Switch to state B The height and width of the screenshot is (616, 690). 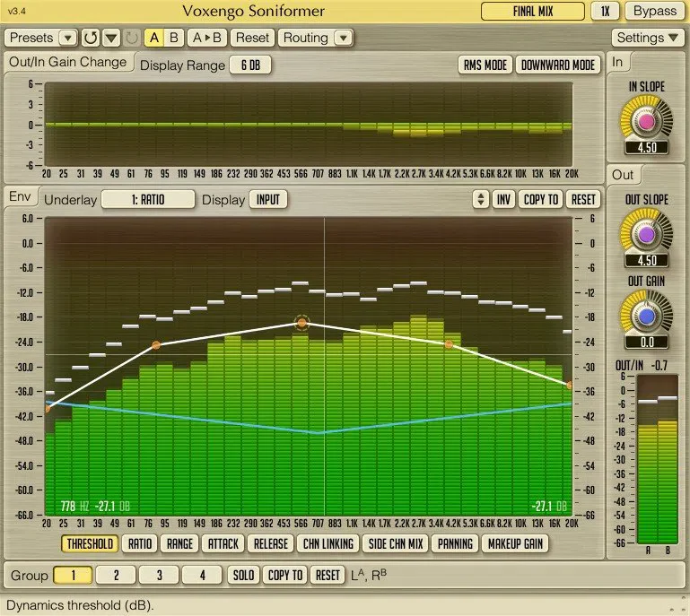coord(174,38)
